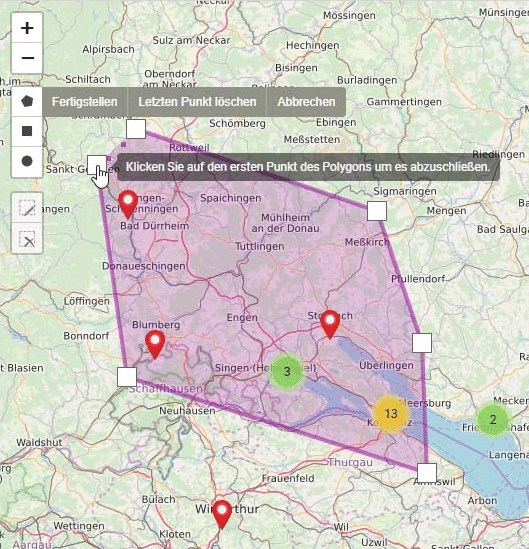Click the Meßstetten map label
The image size is (529, 549).
pyautogui.click(x=312, y=140)
